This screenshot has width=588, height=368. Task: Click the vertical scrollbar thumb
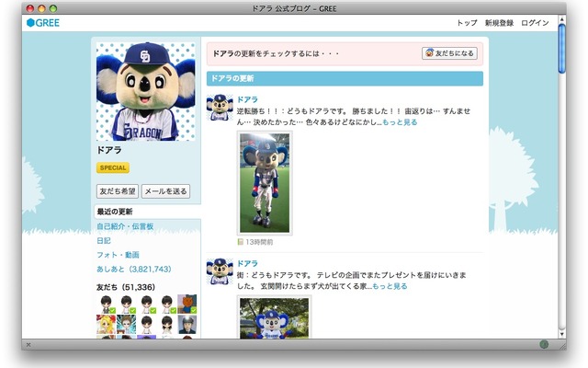pyautogui.click(x=561, y=49)
